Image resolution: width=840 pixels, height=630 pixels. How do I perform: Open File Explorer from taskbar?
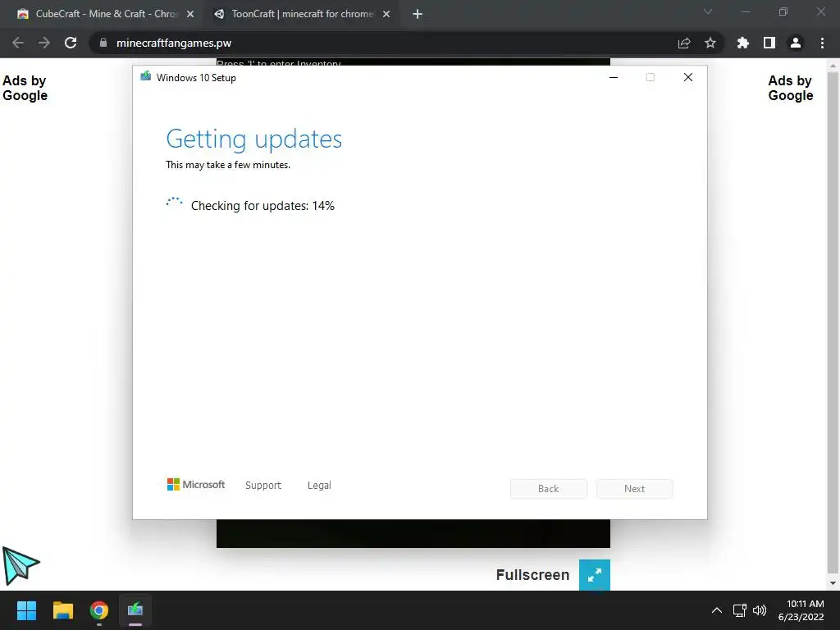click(62, 610)
